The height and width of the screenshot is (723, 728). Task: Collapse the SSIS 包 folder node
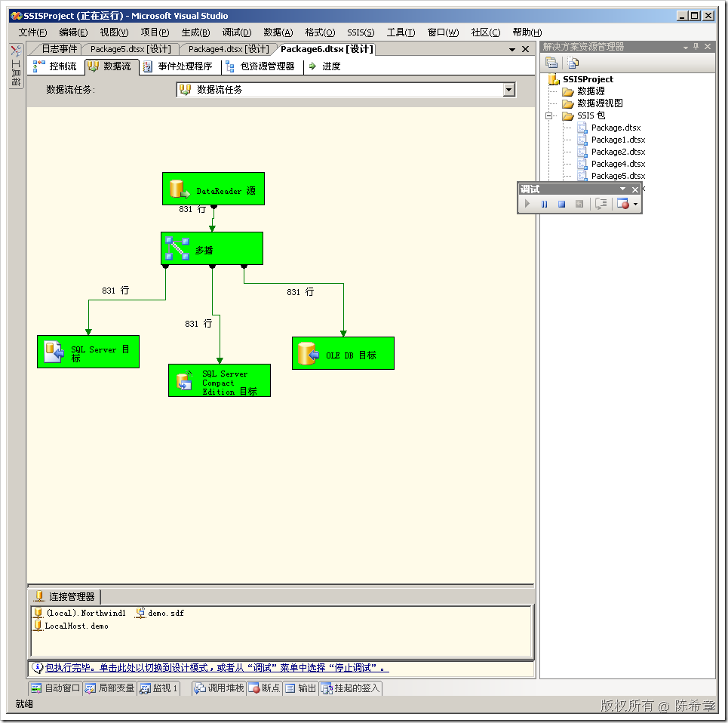tap(548, 115)
